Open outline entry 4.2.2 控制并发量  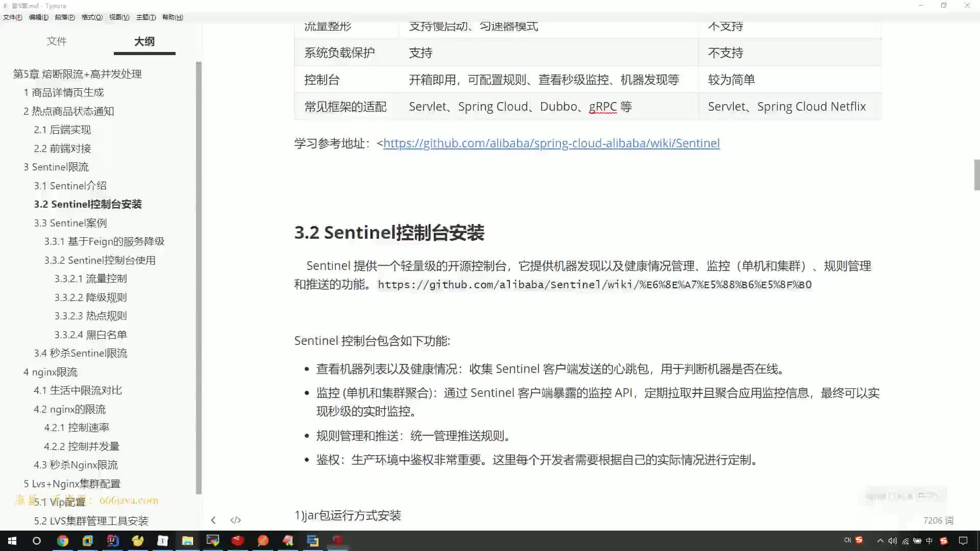coord(82,446)
